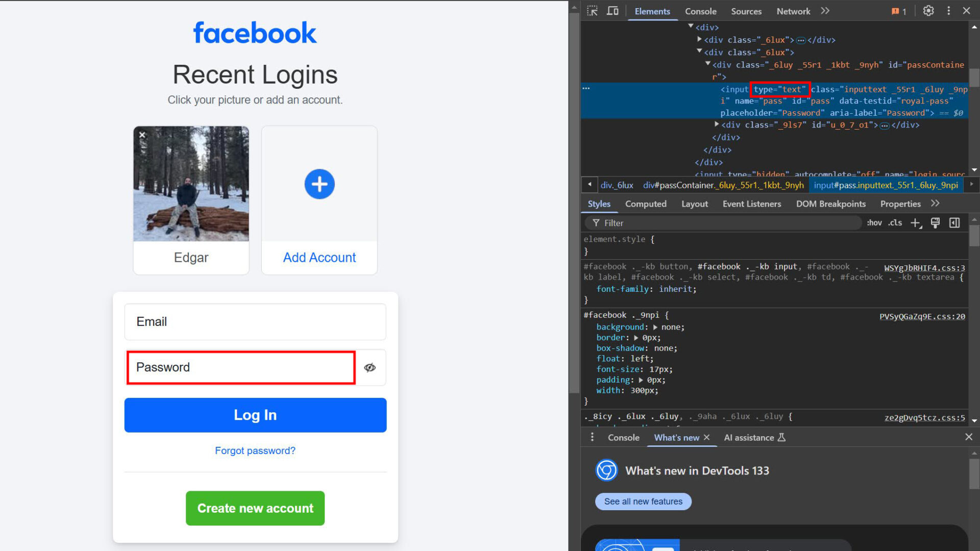
Task: Open DevTools settings gear
Action: [928, 11]
